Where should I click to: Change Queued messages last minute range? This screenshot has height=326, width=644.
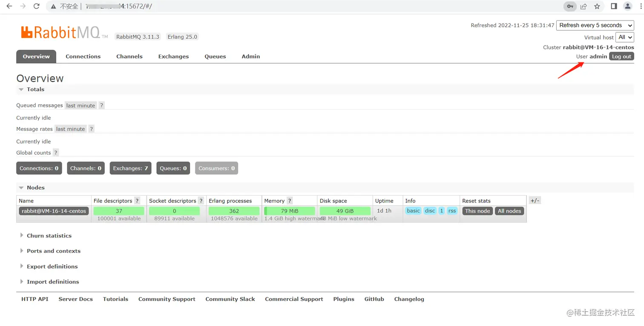point(80,105)
